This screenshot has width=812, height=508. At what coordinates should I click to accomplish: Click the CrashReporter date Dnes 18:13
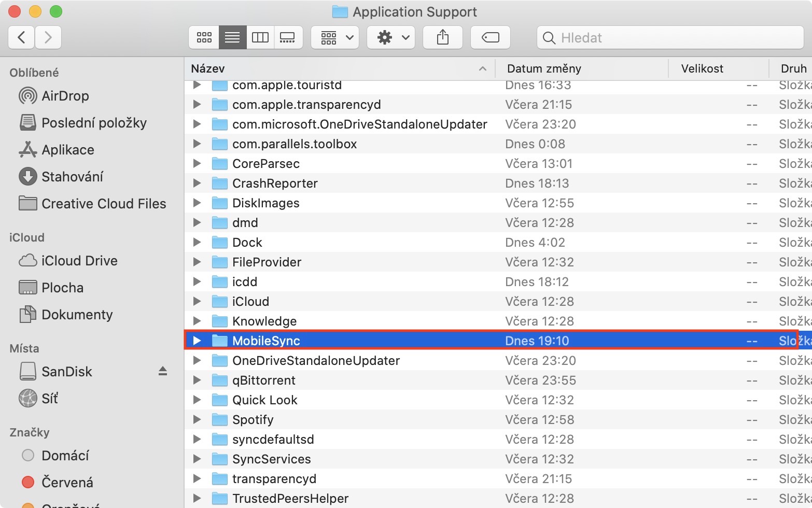(537, 184)
